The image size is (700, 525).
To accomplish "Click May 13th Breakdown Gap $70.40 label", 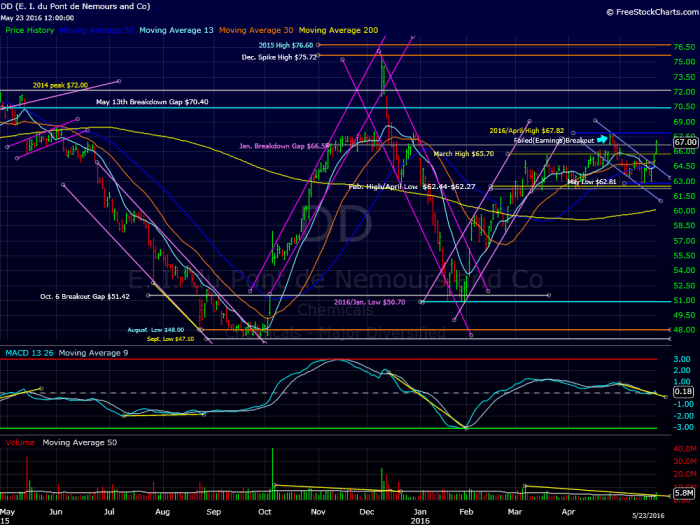I will [x=152, y=102].
